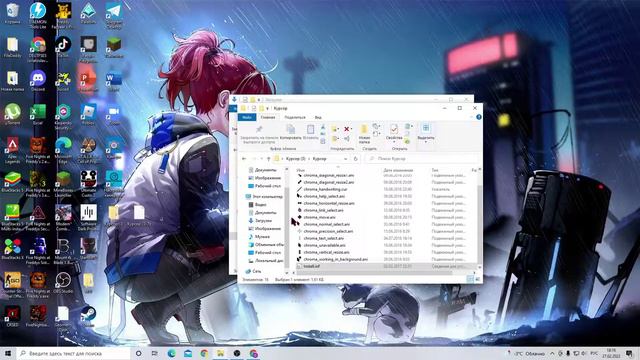The height and width of the screenshot is (360, 640).
Task: Select file chroma_normal_select.ani
Action: 327,224
